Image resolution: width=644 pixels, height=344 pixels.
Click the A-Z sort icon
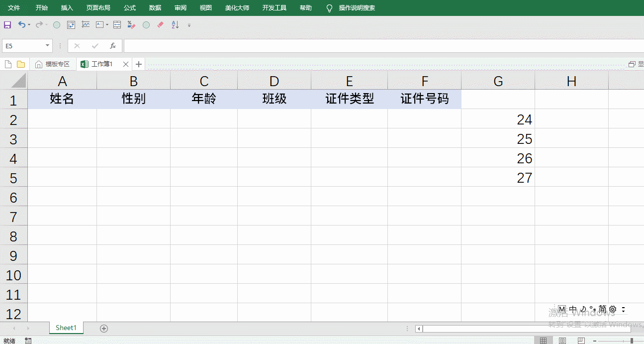[175, 24]
